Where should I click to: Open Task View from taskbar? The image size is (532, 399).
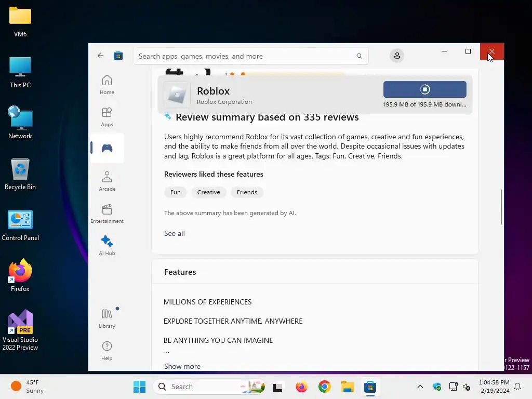point(277,387)
